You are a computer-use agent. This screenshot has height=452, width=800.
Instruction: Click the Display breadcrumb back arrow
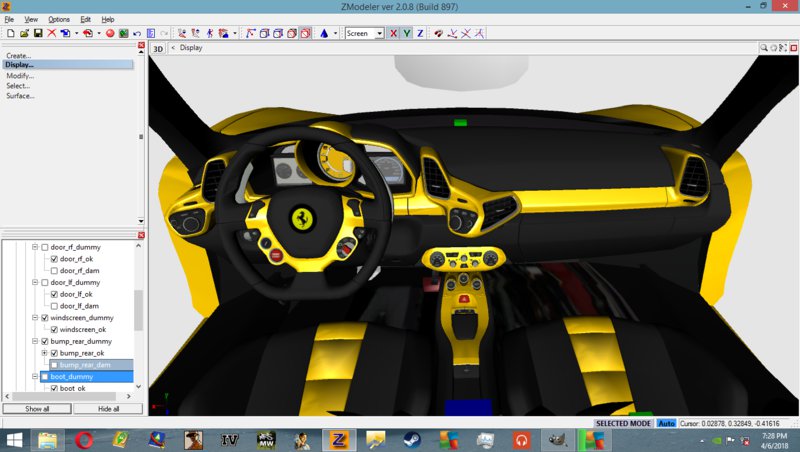[173, 47]
